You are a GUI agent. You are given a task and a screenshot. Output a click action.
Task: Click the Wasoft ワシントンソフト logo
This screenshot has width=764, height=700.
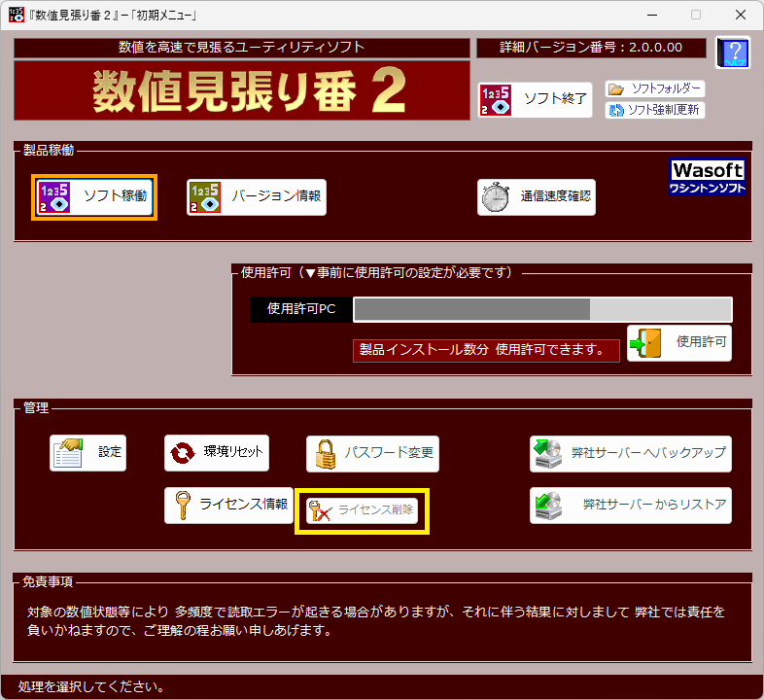coord(708,178)
